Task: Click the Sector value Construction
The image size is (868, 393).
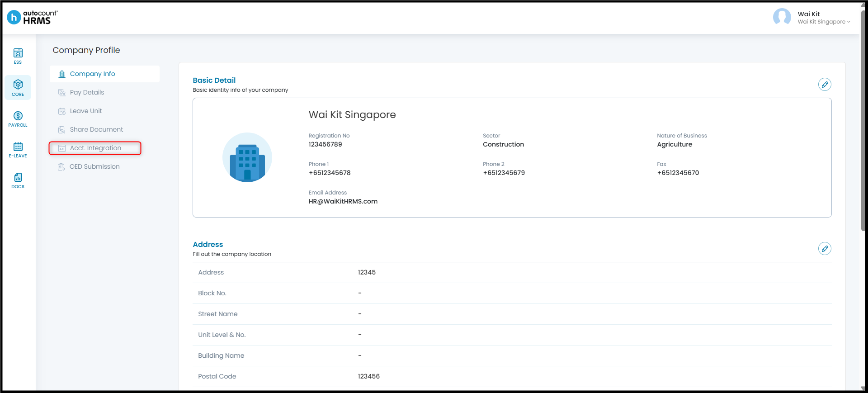Action: click(x=503, y=144)
